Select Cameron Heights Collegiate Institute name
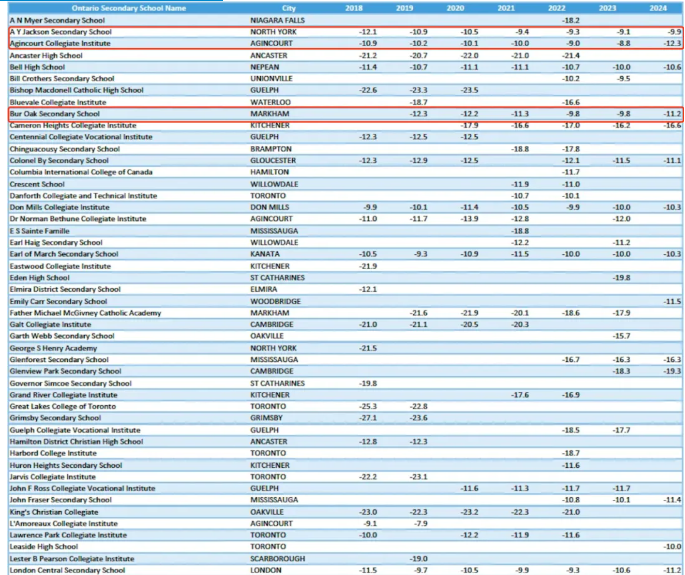 (73, 125)
